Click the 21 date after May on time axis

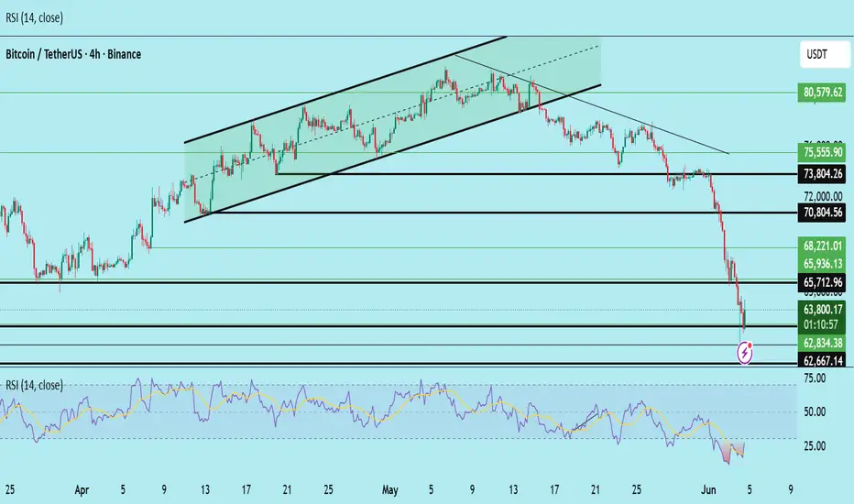pos(596,490)
